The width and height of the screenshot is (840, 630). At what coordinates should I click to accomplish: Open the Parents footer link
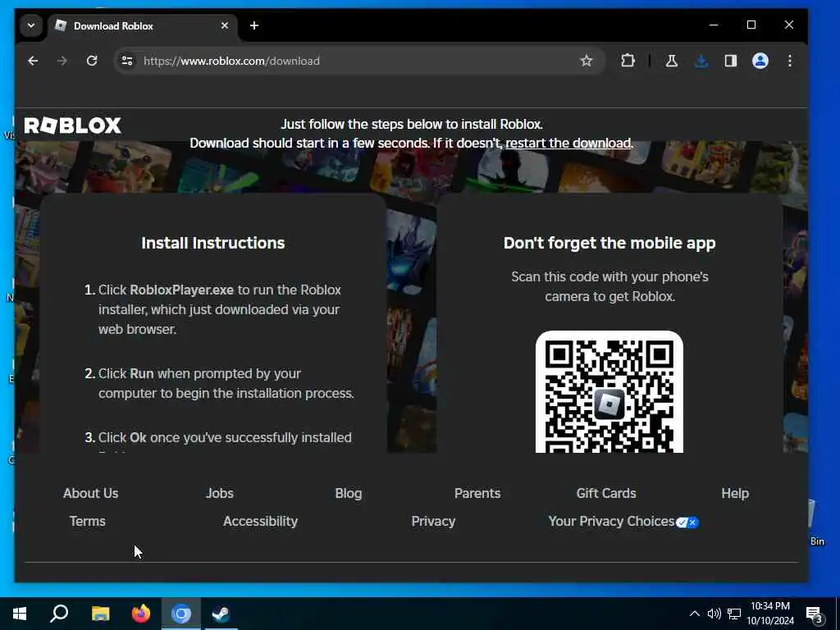pos(477,493)
